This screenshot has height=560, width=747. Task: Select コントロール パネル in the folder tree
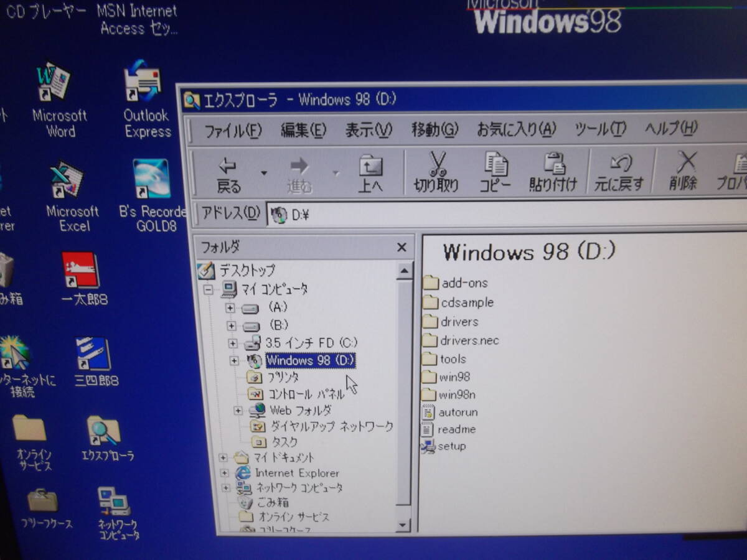click(x=306, y=394)
